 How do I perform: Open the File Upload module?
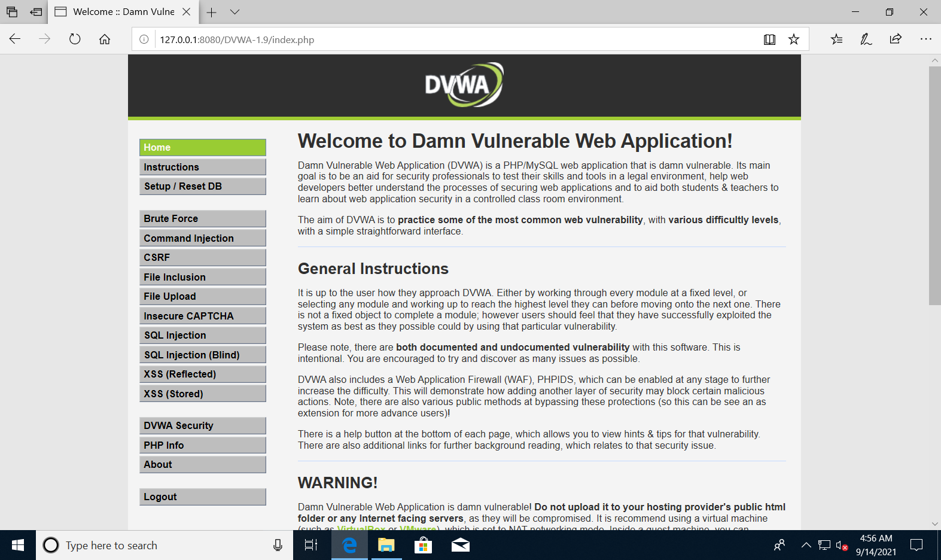pos(203,296)
